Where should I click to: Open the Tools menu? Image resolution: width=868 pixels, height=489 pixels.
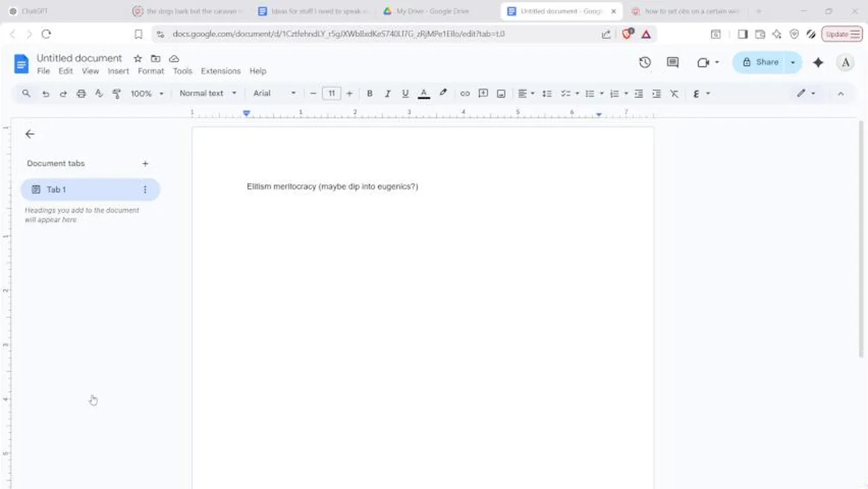(182, 71)
